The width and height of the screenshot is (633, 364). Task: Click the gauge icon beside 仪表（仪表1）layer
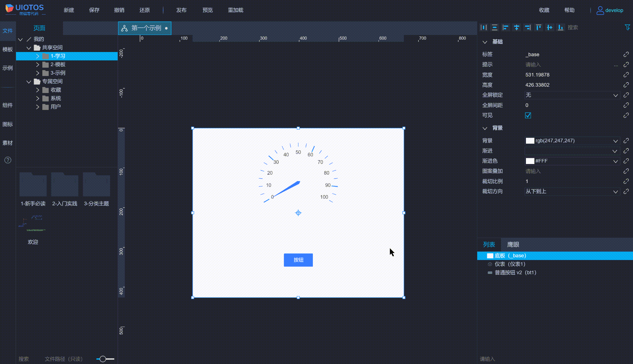click(490, 264)
